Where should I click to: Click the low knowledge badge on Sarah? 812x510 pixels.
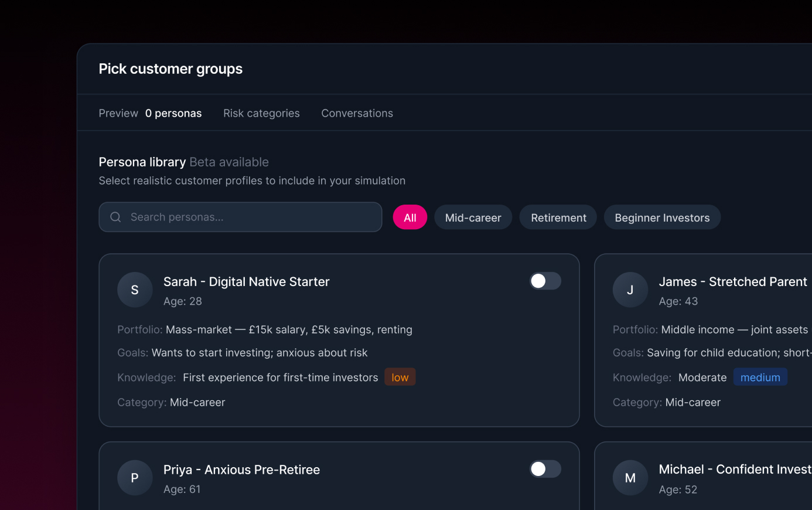pyautogui.click(x=400, y=378)
